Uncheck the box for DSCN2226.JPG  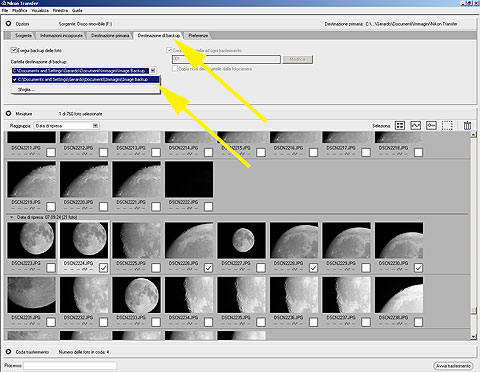click(x=208, y=267)
